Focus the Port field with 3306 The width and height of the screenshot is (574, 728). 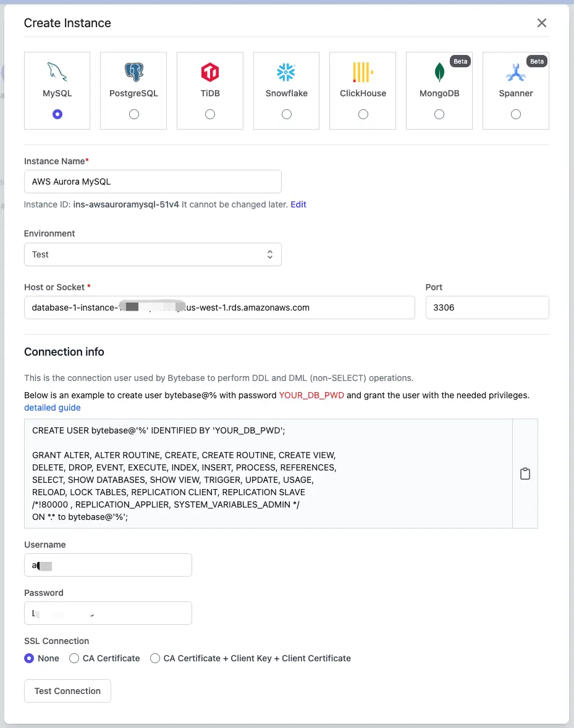coord(487,308)
